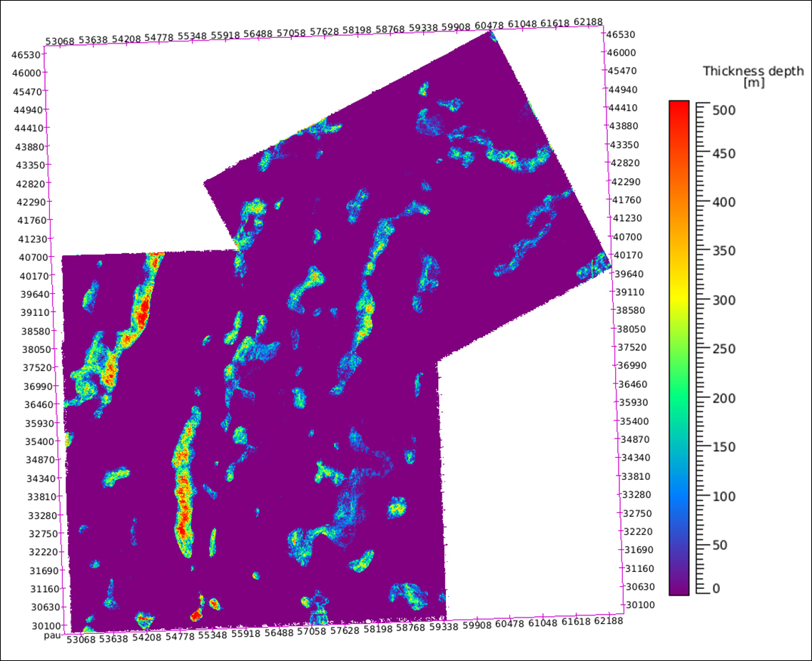The height and width of the screenshot is (661, 812).
Task: Click the 0 label on color scale
Action: pos(716,588)
